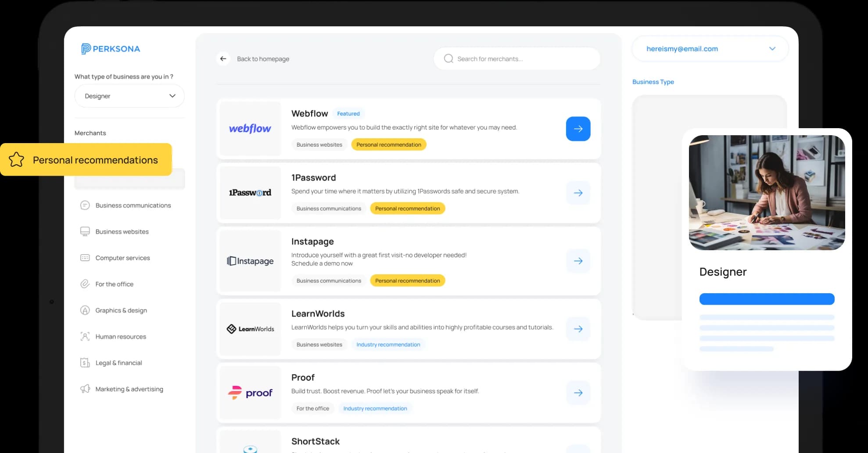Click the Webflow logo tile
The height and width of the screenshot is (453, 868).
(250, 129)
